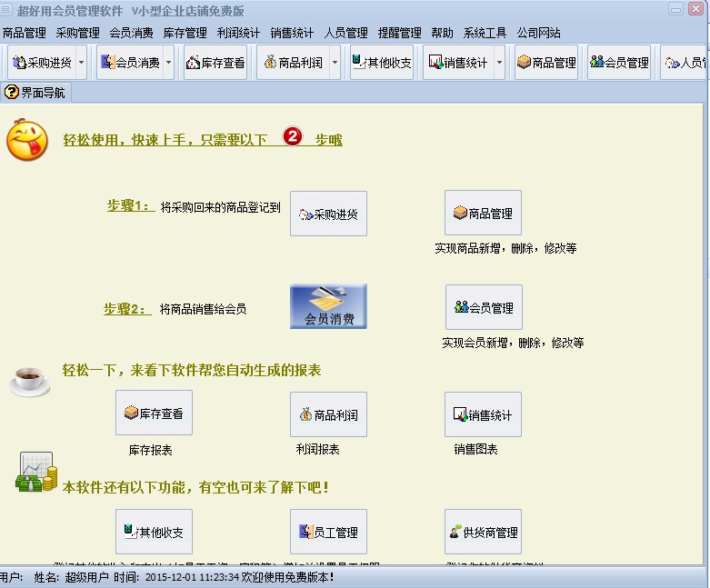Open 商品管理 from the toolbar

546,63
